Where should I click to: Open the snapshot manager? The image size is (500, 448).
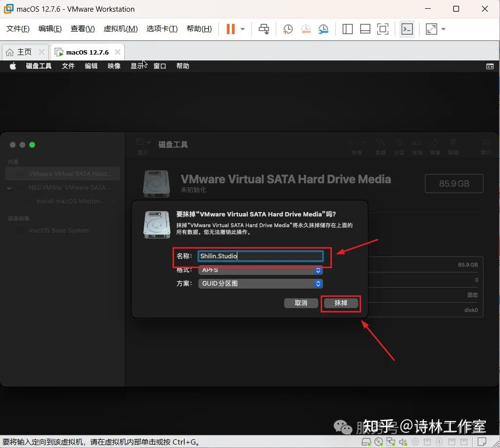pyautogui.click(x=323, y=29)
